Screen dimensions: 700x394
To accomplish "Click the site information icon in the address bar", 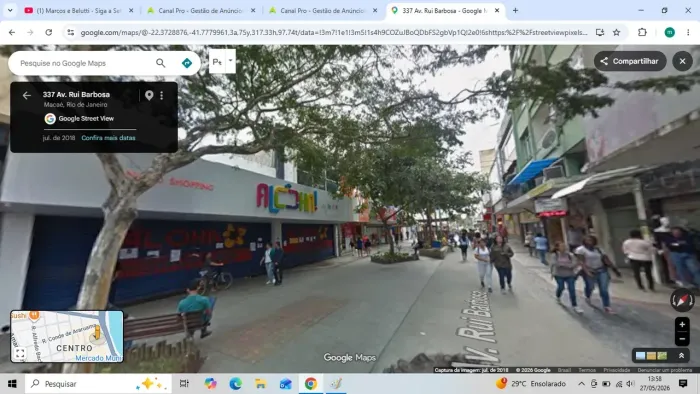I will [x=71, y=32].
